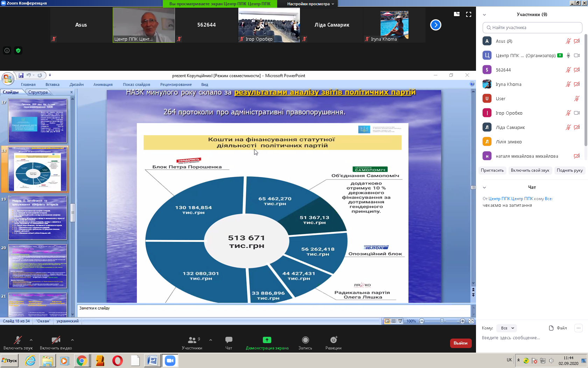Expand participants options arrow in toolbar
Image resolution: width=588 pixels, height=368 pixels.
pos(211,340)
